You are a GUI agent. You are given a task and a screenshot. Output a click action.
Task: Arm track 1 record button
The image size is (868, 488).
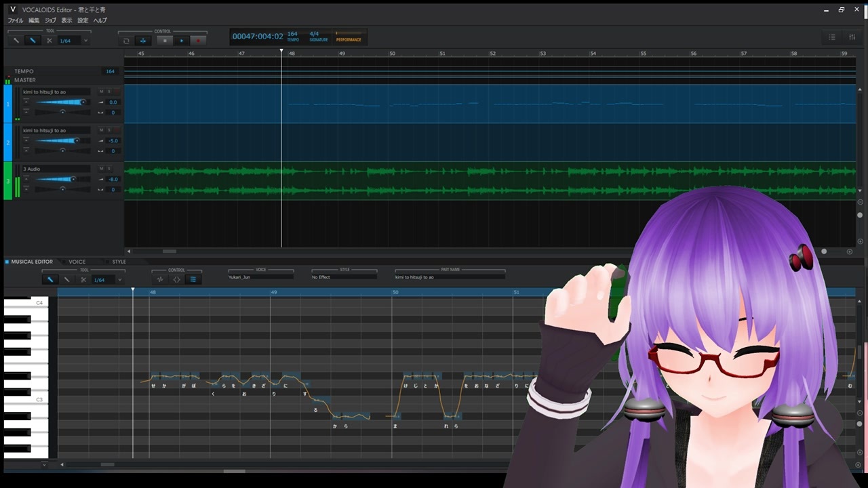tap(117, 91)
